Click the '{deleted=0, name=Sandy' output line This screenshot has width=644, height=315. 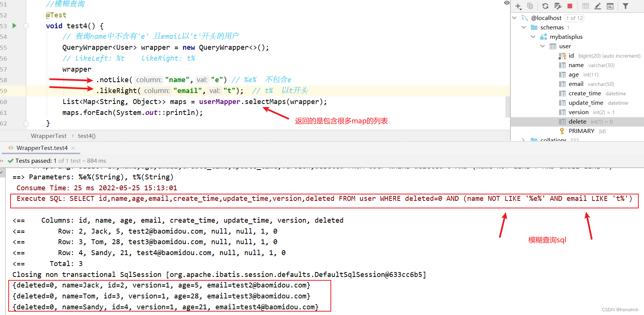(166, 307)
